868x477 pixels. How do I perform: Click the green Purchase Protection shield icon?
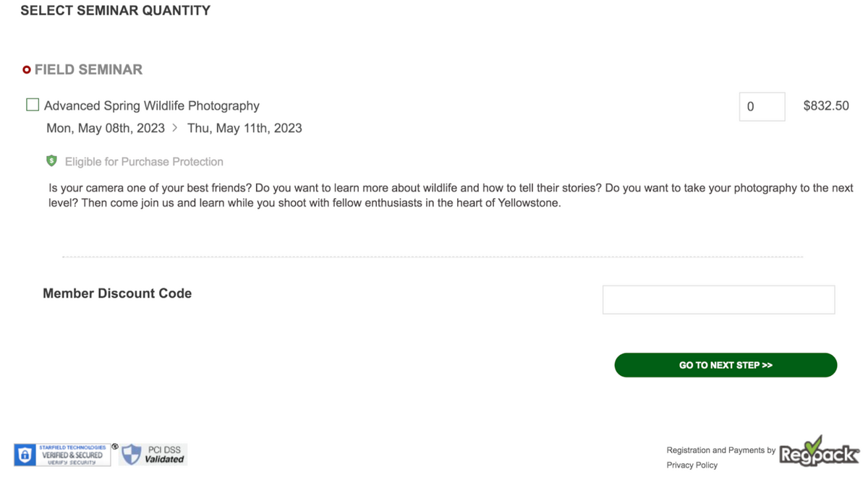click(x=51, y=160)
